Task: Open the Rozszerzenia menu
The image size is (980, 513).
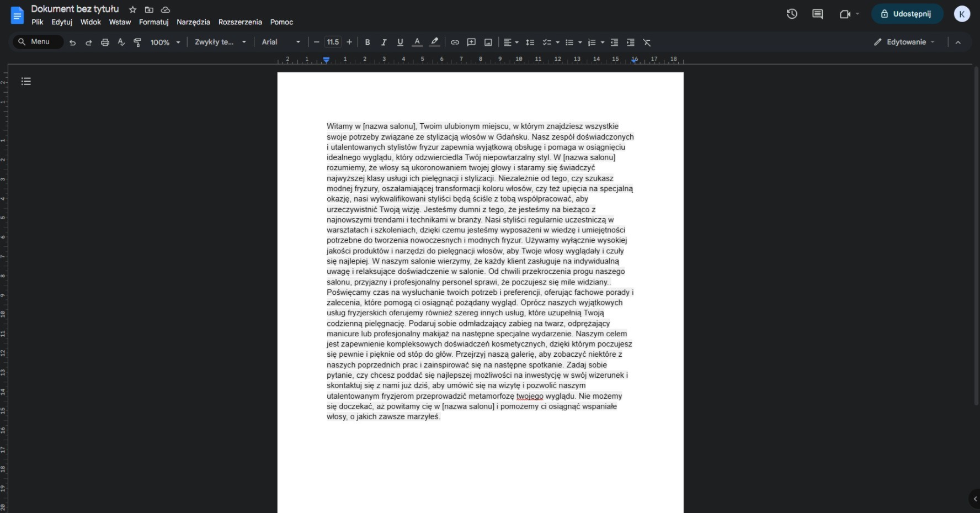Action: tap(240, 22)
